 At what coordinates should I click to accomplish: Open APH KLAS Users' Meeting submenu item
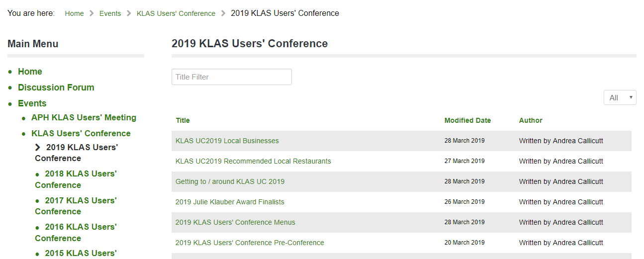pyautogui.click(x=84, y=118)
